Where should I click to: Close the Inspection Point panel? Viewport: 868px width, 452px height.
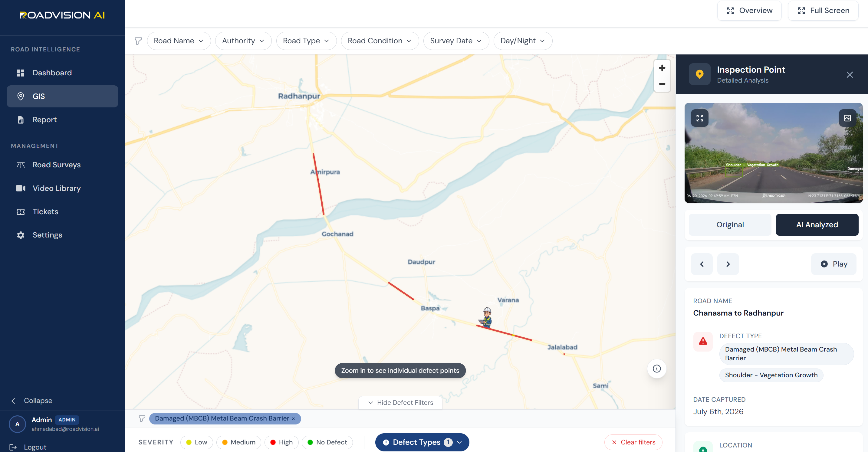click(850, 75)
